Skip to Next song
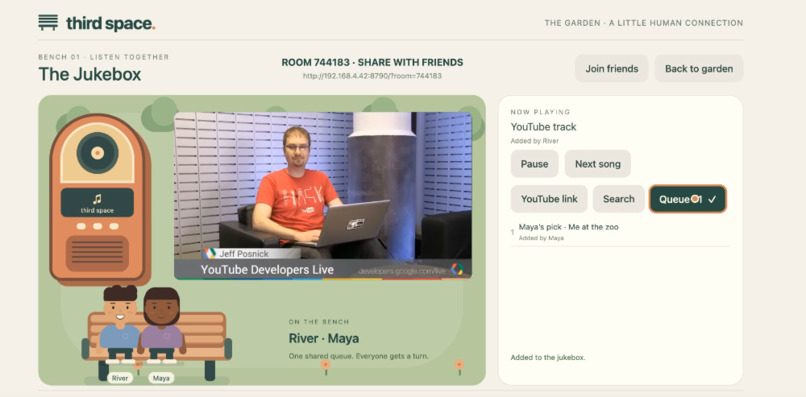Screen dimensions: 806x397 click(x=597, y=164)
